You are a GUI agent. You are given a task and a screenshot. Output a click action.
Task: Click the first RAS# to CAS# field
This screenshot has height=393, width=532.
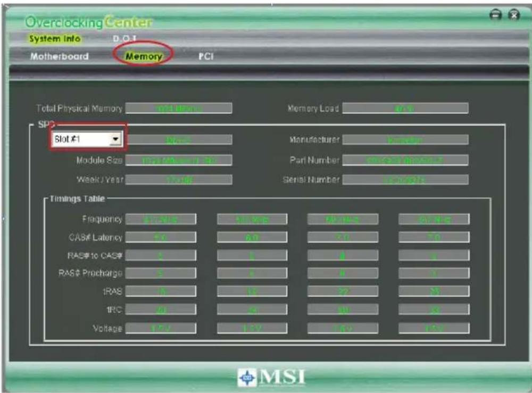point(161,255)
